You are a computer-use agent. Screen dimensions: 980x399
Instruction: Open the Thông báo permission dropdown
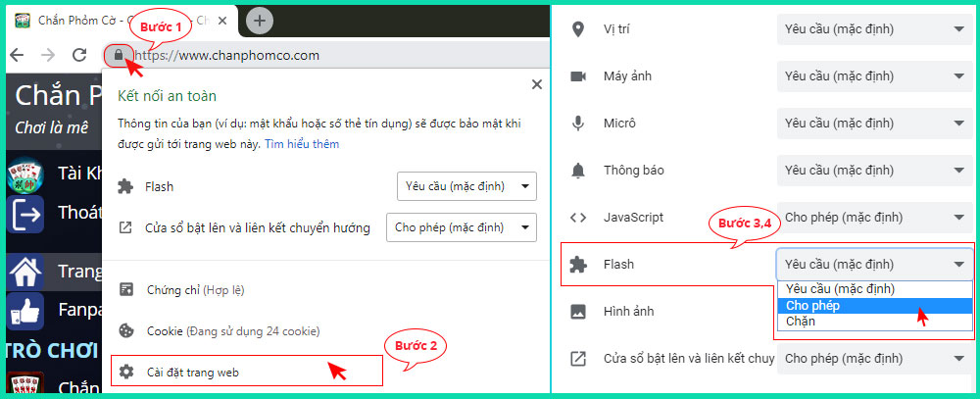tap(875, 171)
